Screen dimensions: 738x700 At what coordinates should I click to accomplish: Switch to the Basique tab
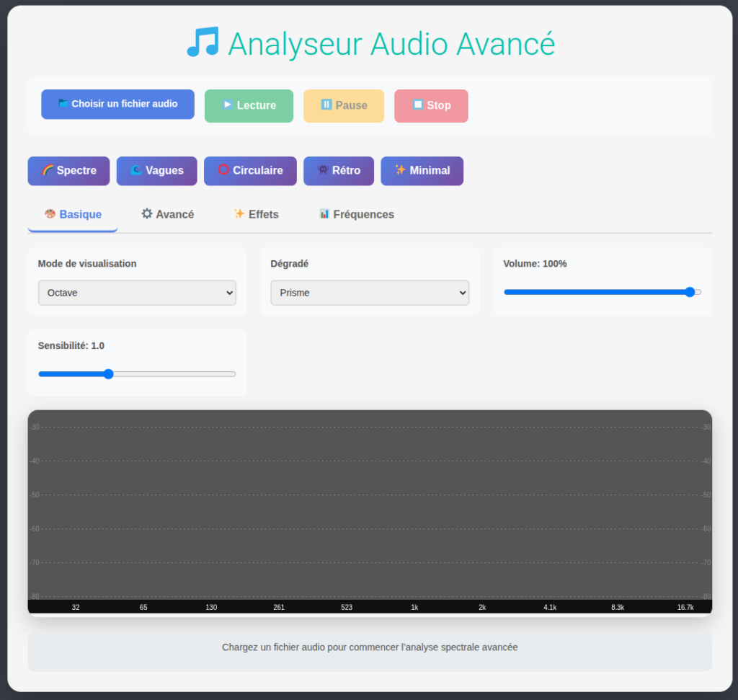pos(73,214)
